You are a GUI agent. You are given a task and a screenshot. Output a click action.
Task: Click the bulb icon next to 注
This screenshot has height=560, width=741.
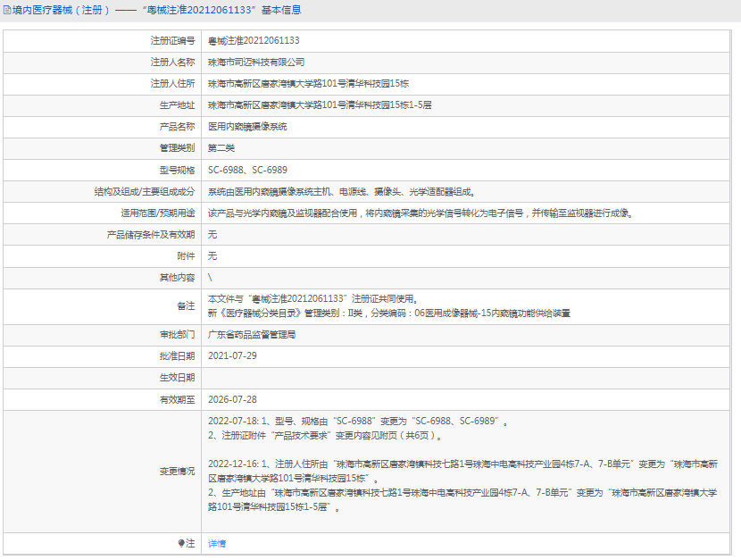point(181,543)
